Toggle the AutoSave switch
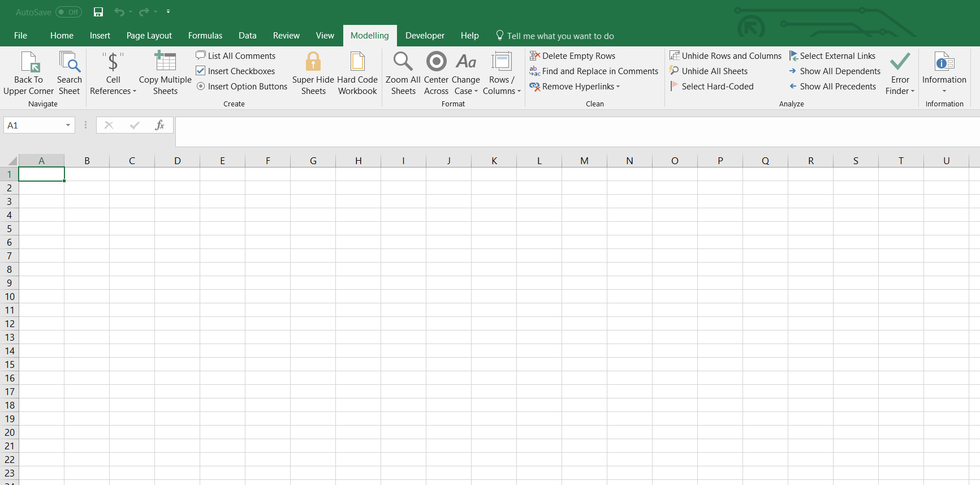The width and height of the screenshot is (980, 485). [68, 12]
